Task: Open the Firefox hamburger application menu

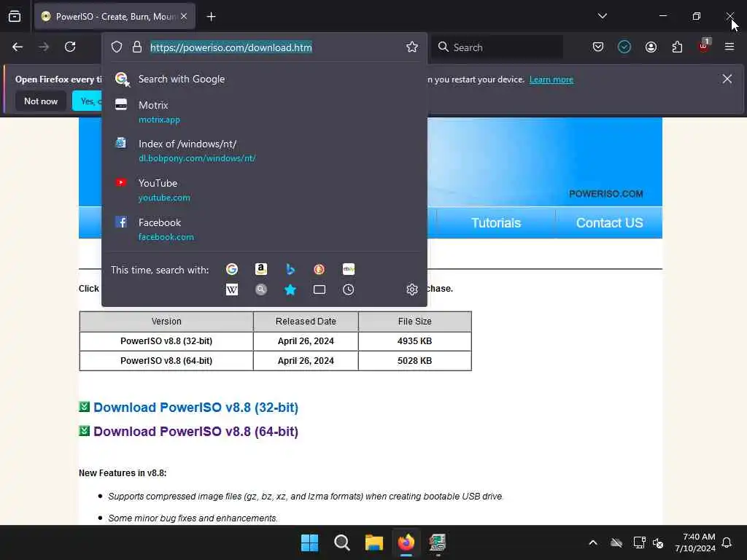Action: 729,47
